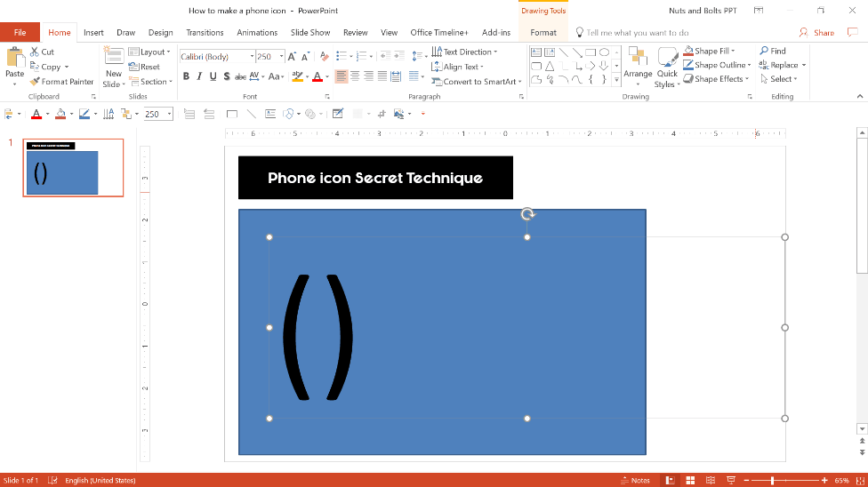Open the Transitions tab
The image size is (868, 487).
tap(205, 33)
